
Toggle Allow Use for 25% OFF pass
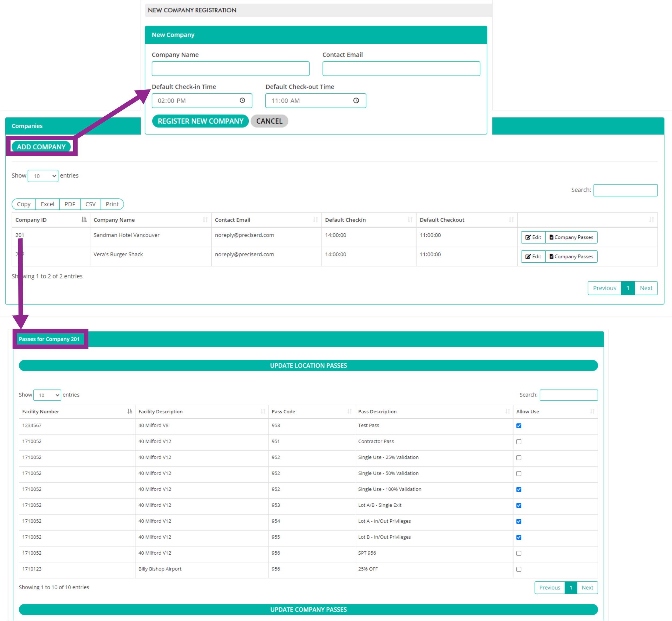[x=519, y=569]
